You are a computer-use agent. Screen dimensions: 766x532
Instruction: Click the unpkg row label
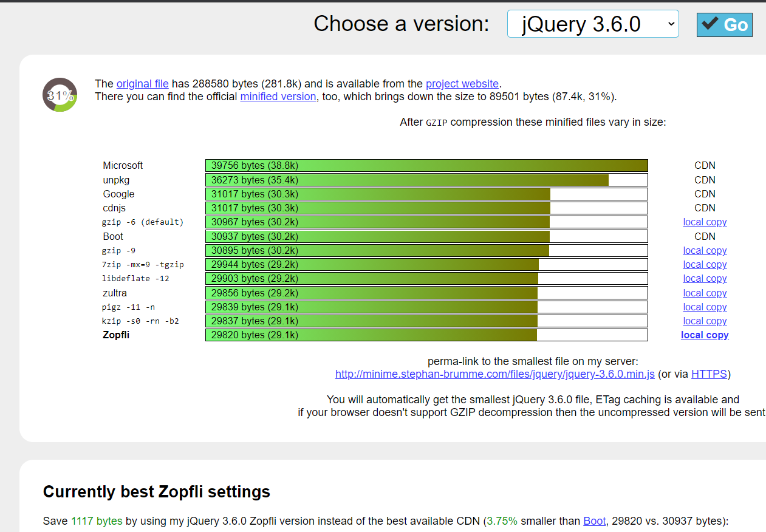coord(116,180)
